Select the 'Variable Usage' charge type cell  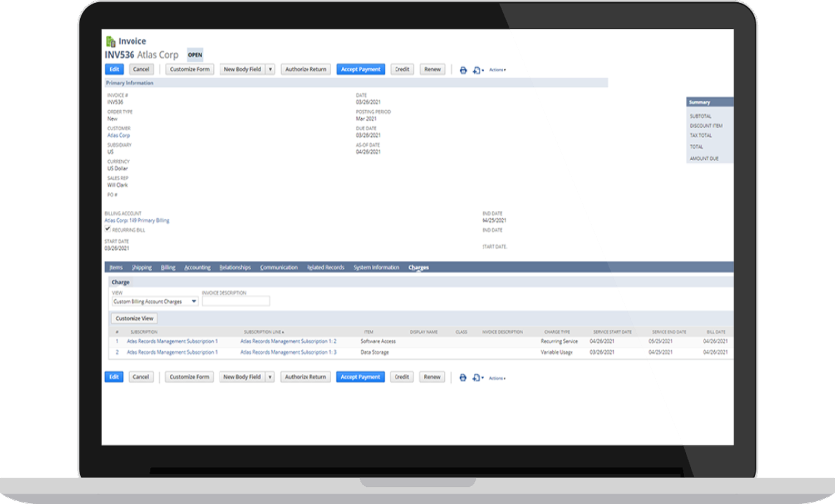pos(557,352)
